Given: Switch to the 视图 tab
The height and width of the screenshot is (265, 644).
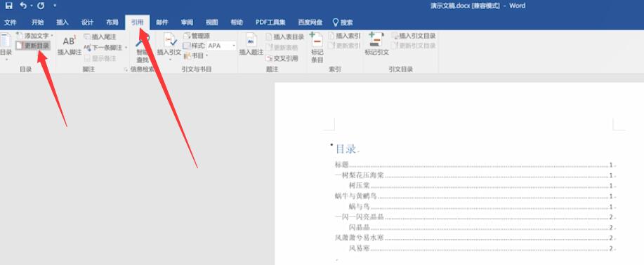Looking at the screenshot, I should point(211,22).
